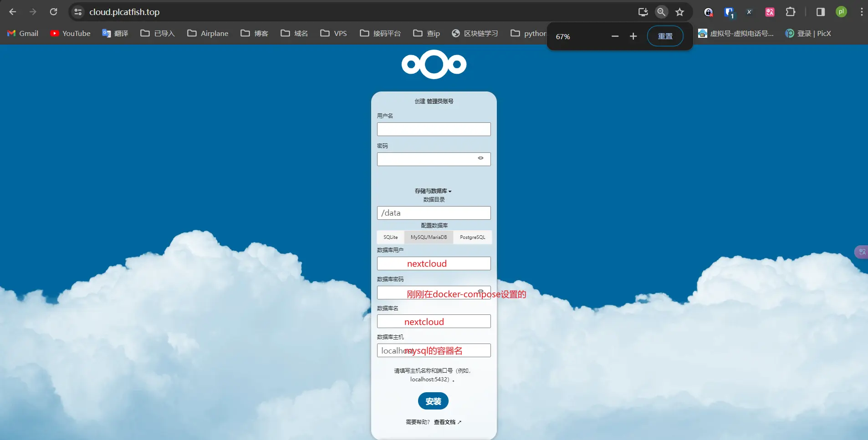Open the YouTube bookmark

tap(71, 33)
